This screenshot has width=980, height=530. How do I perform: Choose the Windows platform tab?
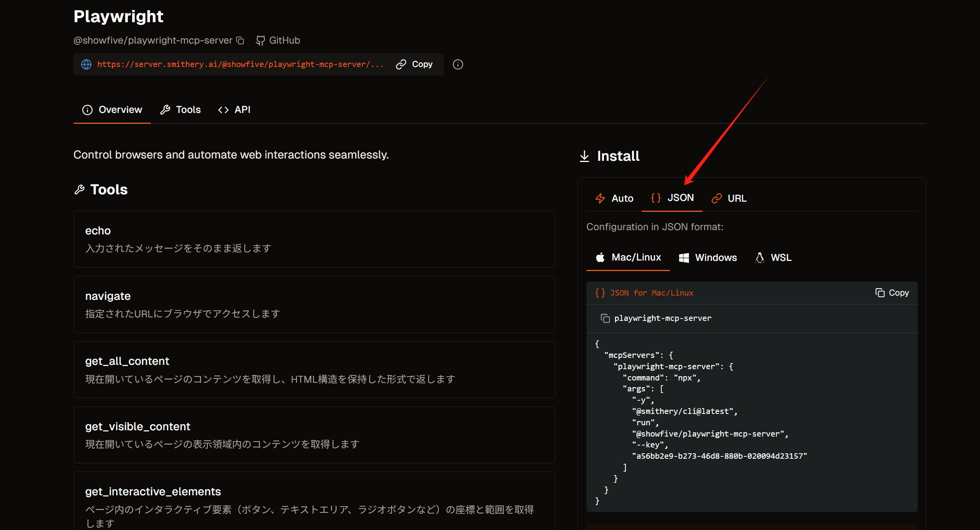[708, 257]
